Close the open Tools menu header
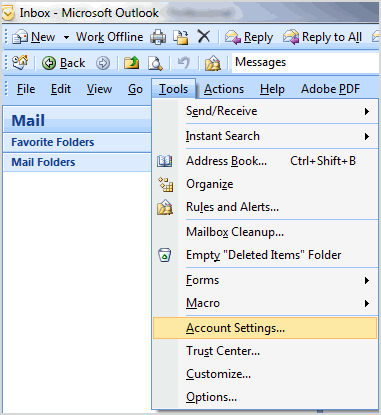This screenshot has height=415, width=381. 173,89
